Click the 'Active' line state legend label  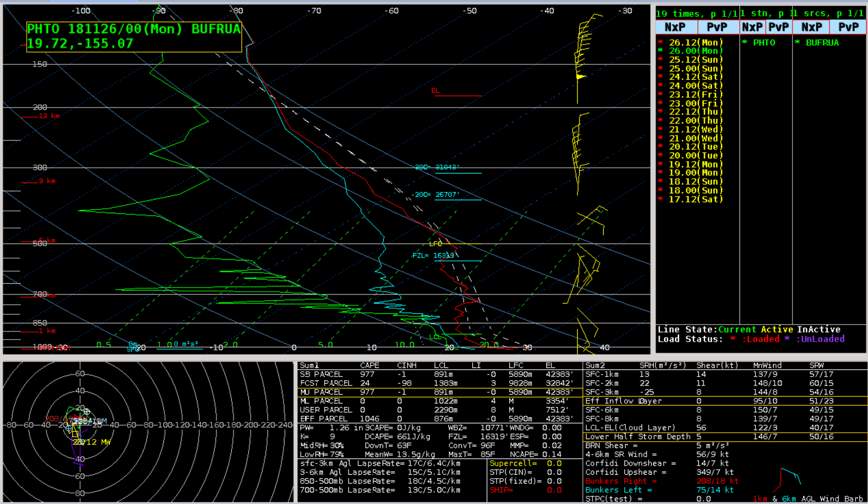pos(777,329)
